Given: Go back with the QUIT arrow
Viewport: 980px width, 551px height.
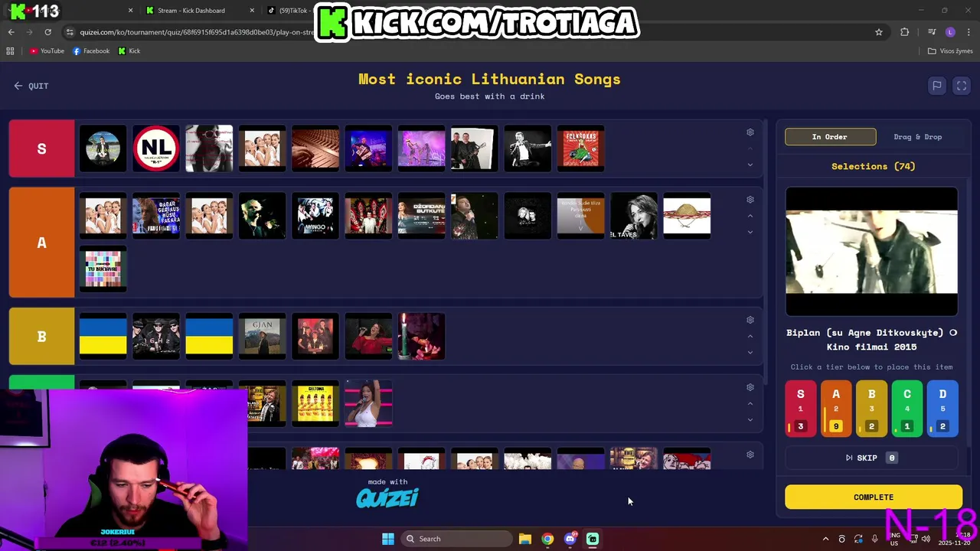Looking at the screenshot, I should pos(31,86).
